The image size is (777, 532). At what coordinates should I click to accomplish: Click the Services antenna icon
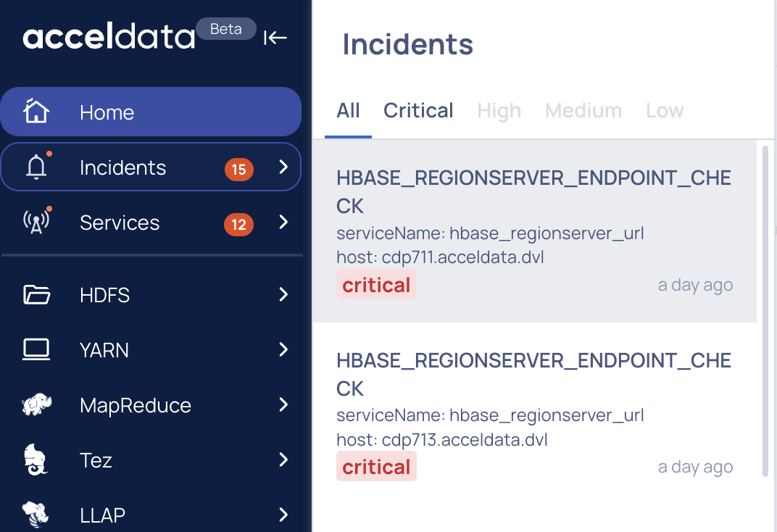pos(36,222)
